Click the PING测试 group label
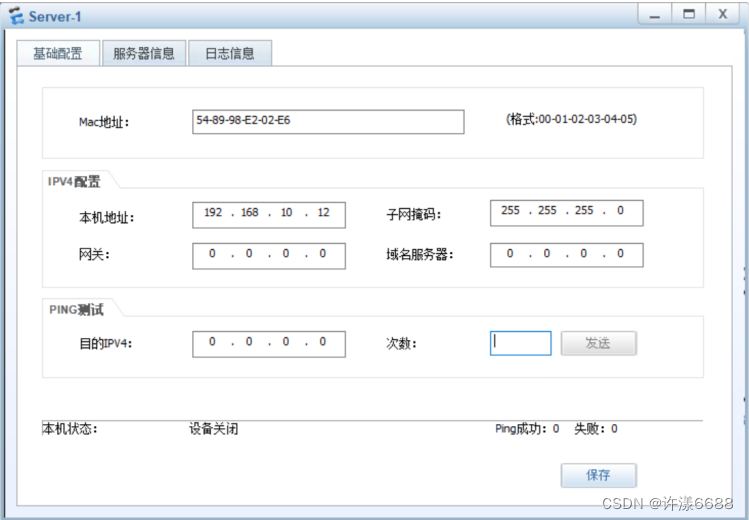749x520 pixels. [x=76, y=309]
